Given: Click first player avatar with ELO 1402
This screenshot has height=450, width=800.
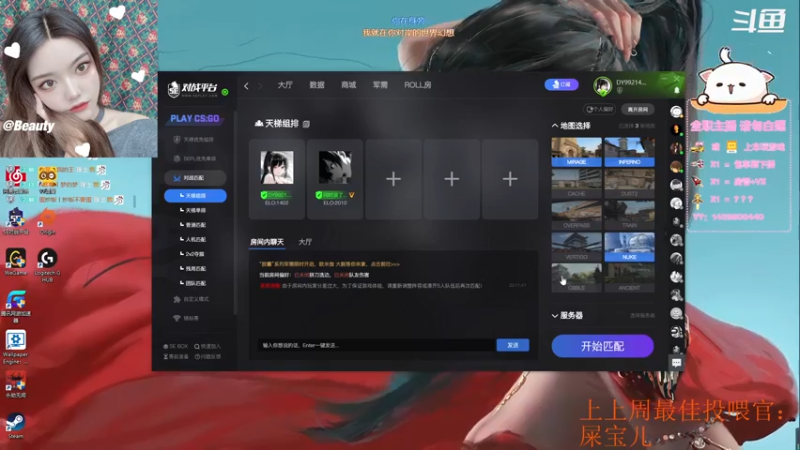Looking at the screenshot, I should click(277, 167).
